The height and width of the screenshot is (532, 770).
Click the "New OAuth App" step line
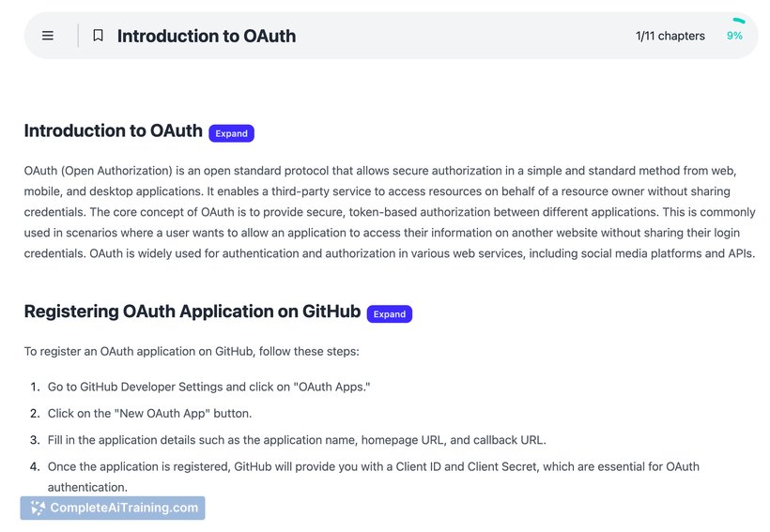point(149,413)
